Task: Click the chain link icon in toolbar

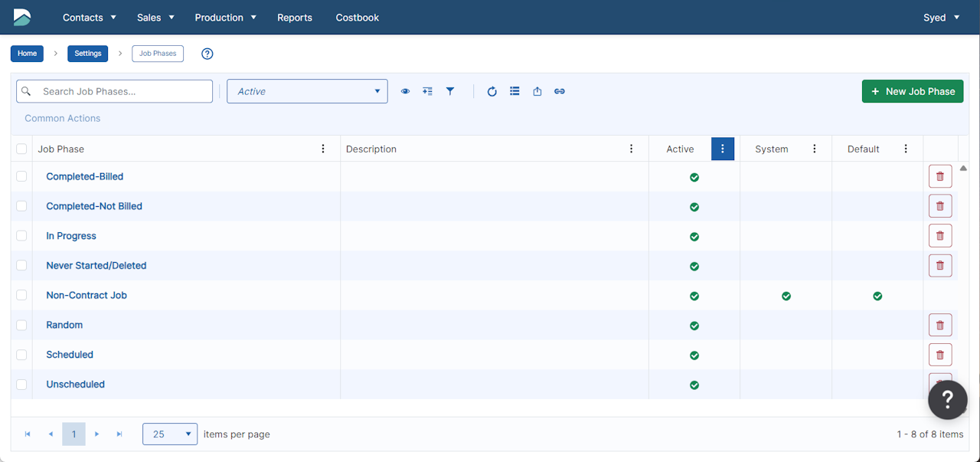Action: (560, 91)
